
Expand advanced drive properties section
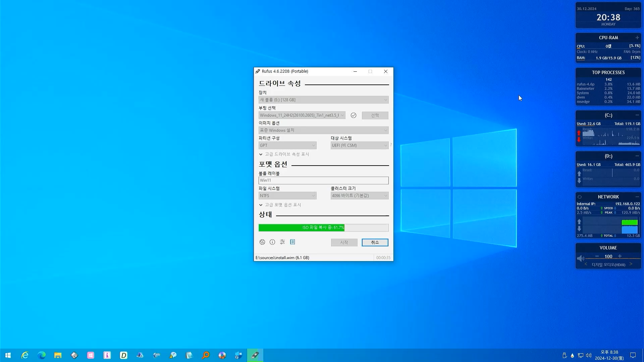click(284, 154)
